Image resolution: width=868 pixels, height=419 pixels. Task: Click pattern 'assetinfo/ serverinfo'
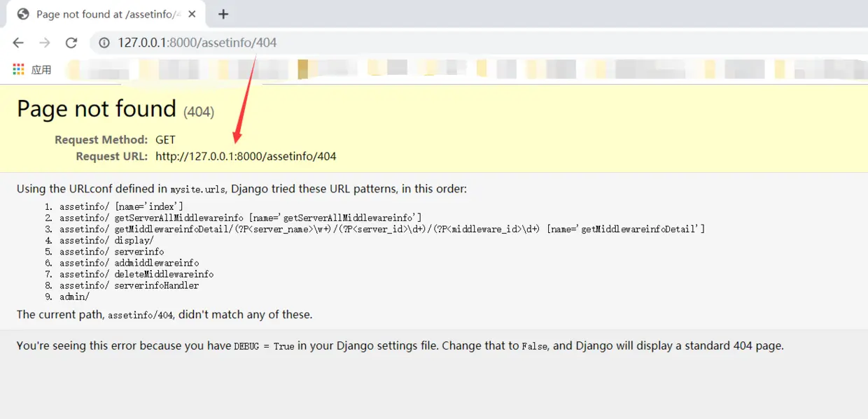coord(112,251)
